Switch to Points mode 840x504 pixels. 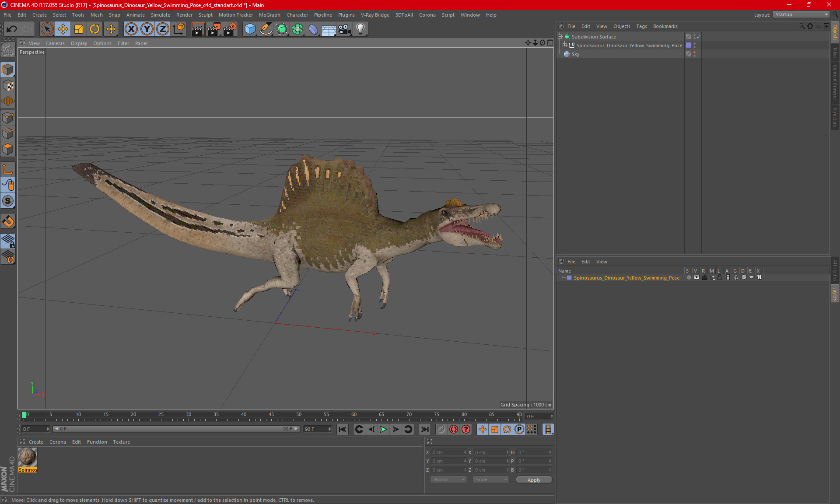pos(8,118)
